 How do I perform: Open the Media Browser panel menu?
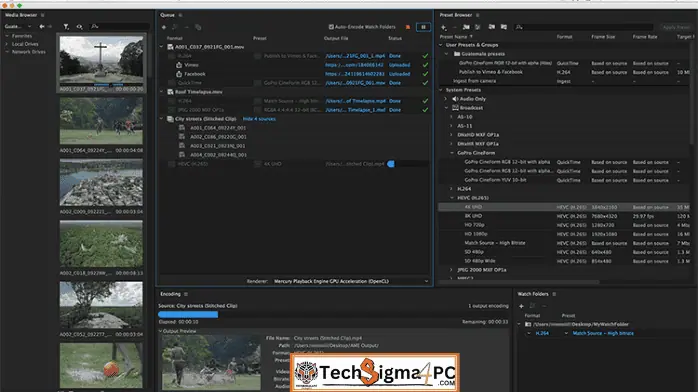43,15
